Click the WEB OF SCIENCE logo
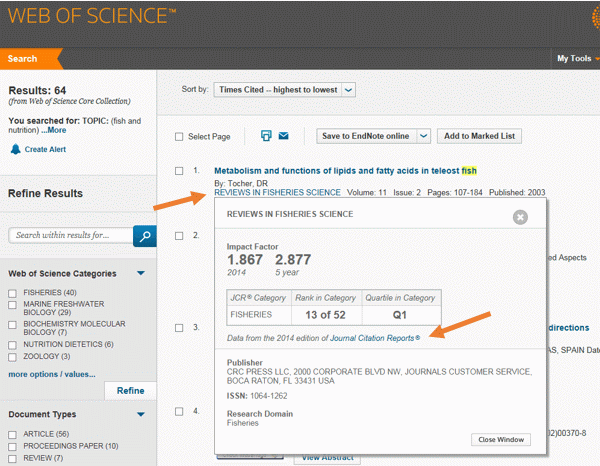Image resolution: width=600 pixels, height=466 pixels. tap(92, 16)
